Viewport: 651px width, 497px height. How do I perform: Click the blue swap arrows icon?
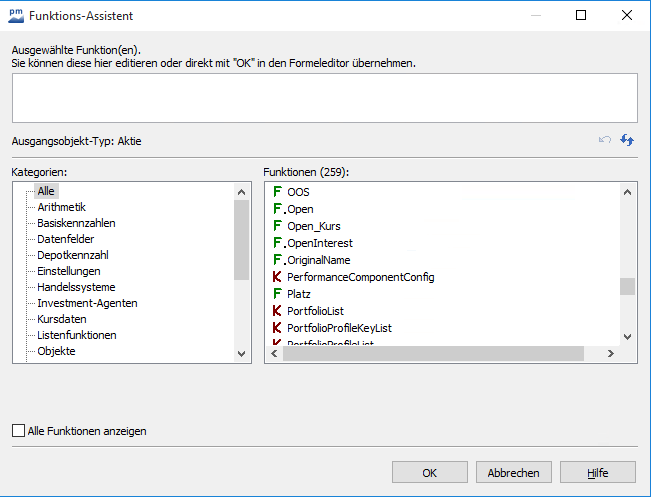point(627,141)
